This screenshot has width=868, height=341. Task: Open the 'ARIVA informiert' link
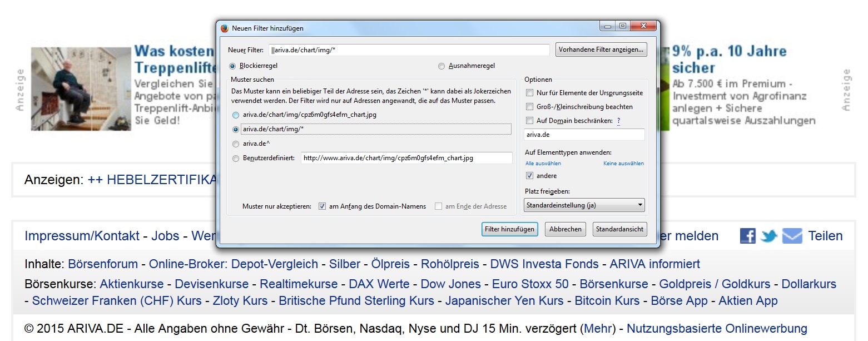coord(655,264)
